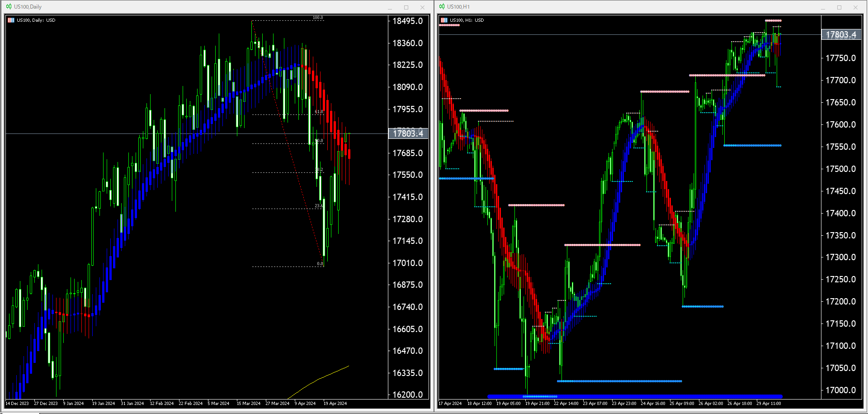This screenshot has height=414, width=868.
Task: Click the 17280.0 price on Daily scale
Action: click(x=408, y=219)
